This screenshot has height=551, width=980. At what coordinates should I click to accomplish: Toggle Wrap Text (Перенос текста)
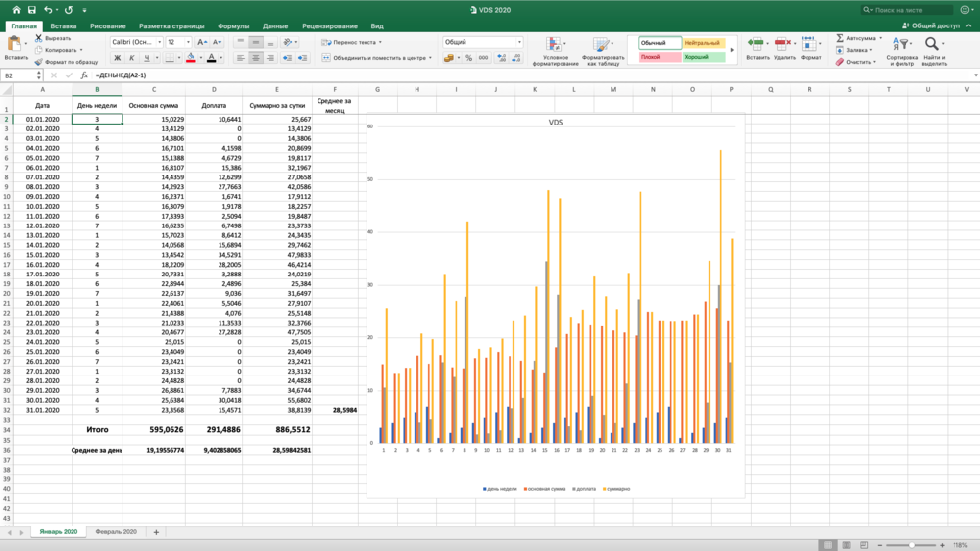(x=351, y=43)
